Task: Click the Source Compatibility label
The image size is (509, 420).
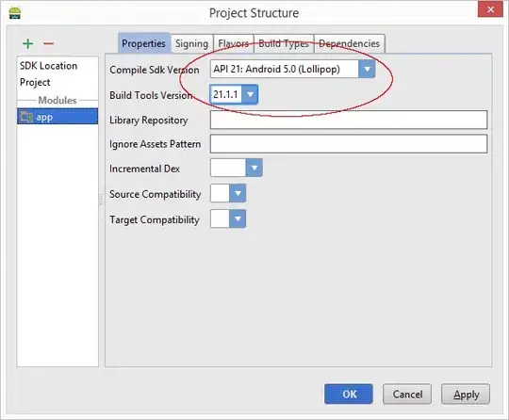Action: click(156, 194)
